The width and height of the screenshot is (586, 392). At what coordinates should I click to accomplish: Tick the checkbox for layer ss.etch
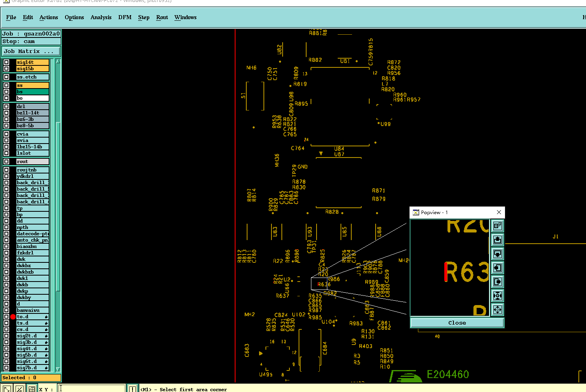(x=6, y=77)
